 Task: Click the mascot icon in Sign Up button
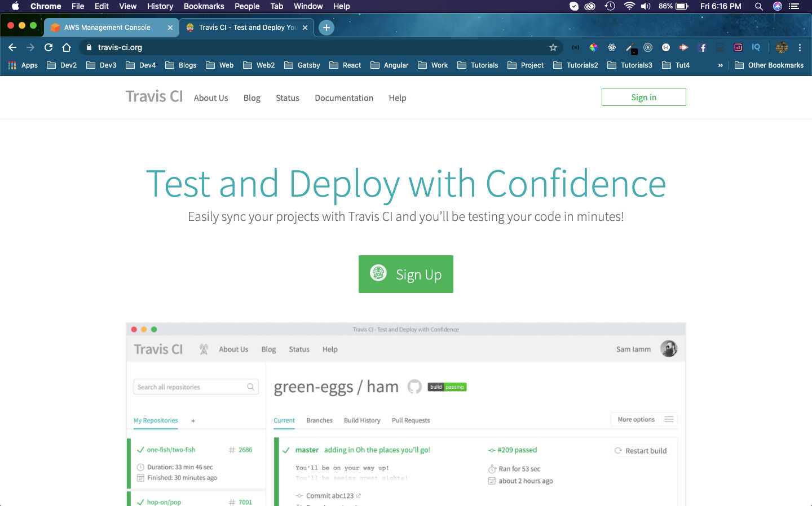378,273
